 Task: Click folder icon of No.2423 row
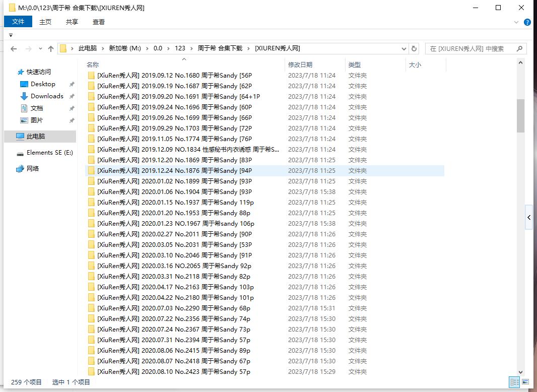[92, 372]
